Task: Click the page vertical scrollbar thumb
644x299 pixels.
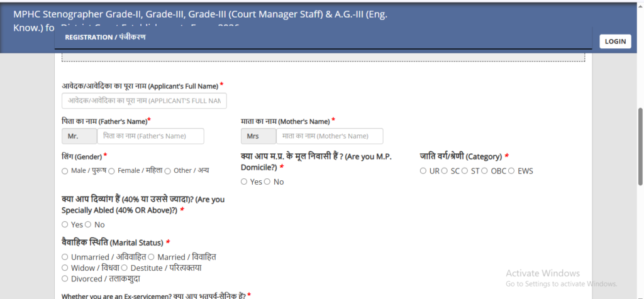Action: (x=640, y=147)
